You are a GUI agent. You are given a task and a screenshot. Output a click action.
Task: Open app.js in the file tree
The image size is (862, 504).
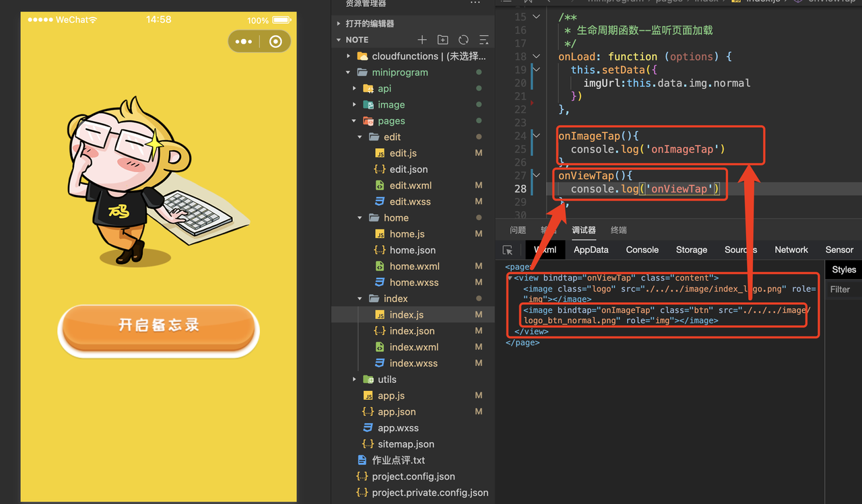[391, 396]
